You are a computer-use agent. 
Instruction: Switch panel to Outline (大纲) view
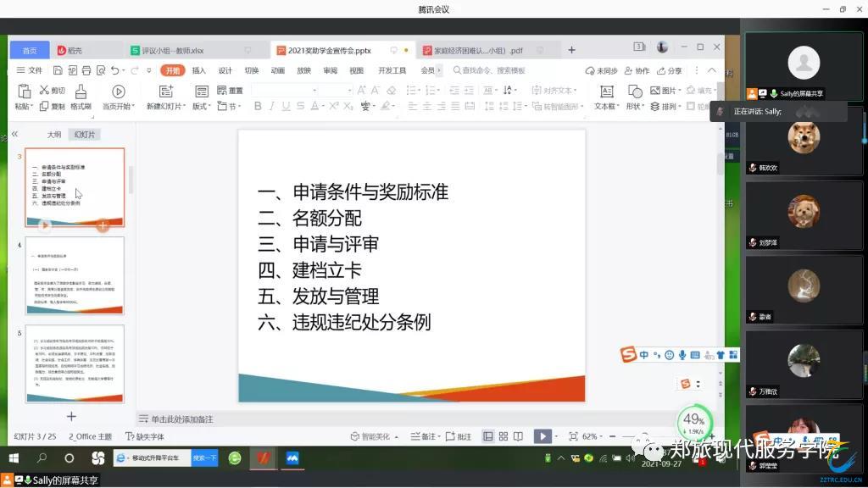coord(54,135)
